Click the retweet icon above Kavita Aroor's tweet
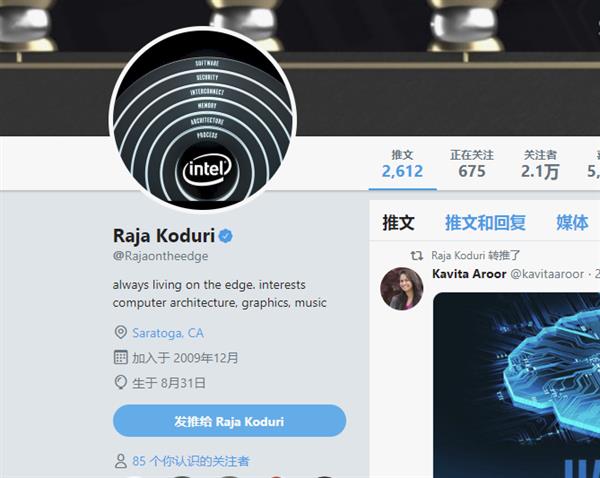600x478 pixels. point(417,255)
